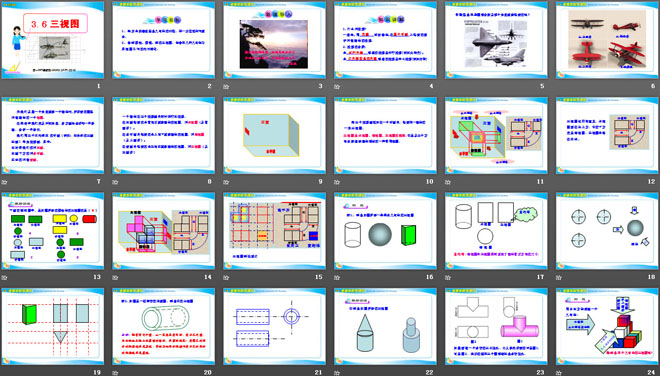Select slide 20 showing the hollow tube
660x376 pixels.
coord(164,326)
